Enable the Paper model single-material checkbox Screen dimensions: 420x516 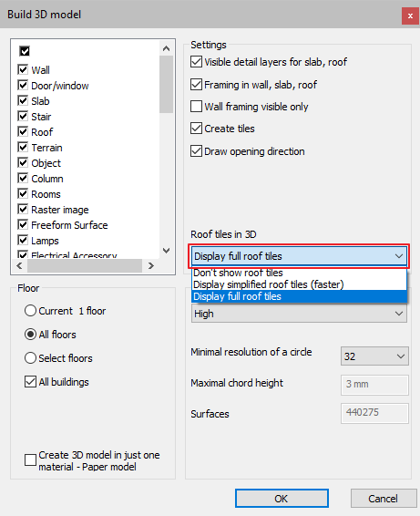tap(30, 460)
